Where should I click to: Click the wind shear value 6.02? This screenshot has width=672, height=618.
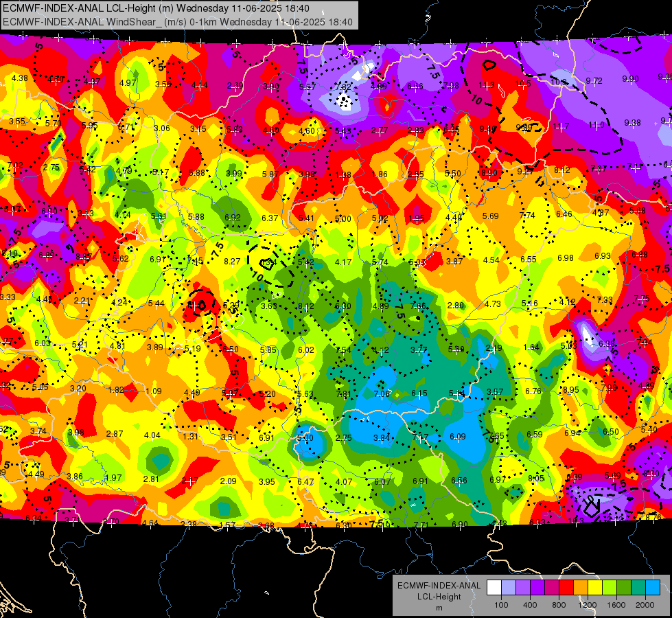coord(306,350)
